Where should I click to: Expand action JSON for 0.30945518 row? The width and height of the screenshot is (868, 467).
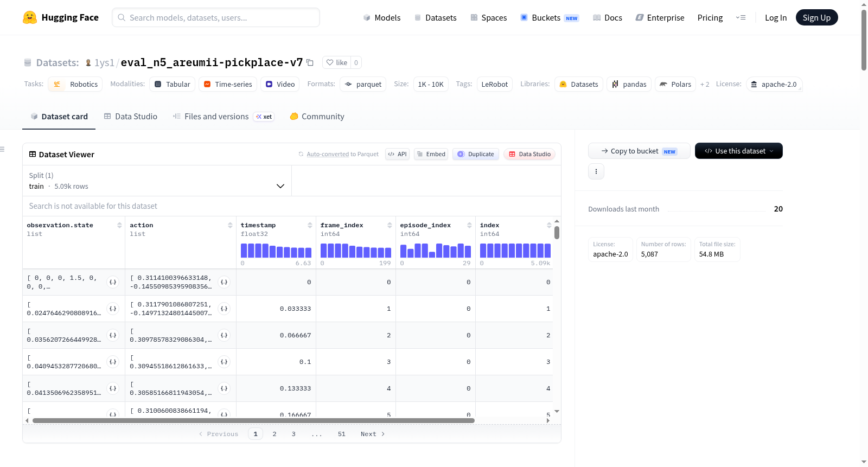pyautogui.click(x=224, y=362)
